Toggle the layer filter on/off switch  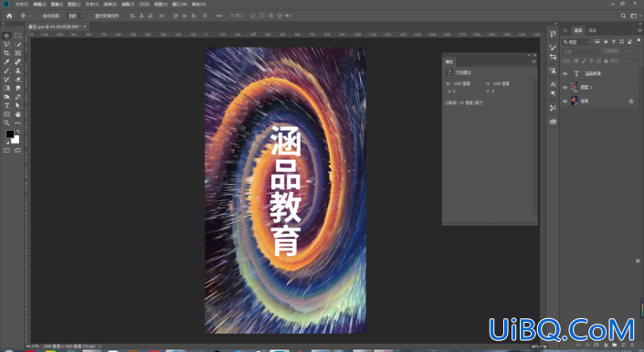639,41
